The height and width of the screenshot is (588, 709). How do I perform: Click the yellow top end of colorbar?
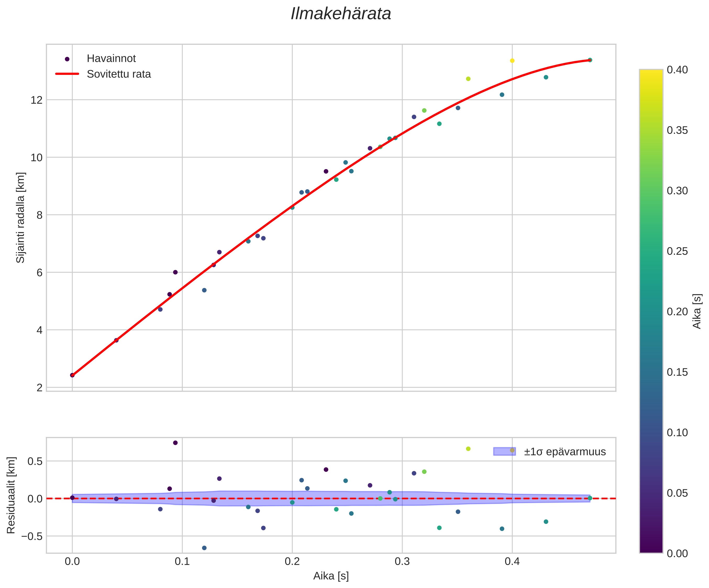click(651, 73)
